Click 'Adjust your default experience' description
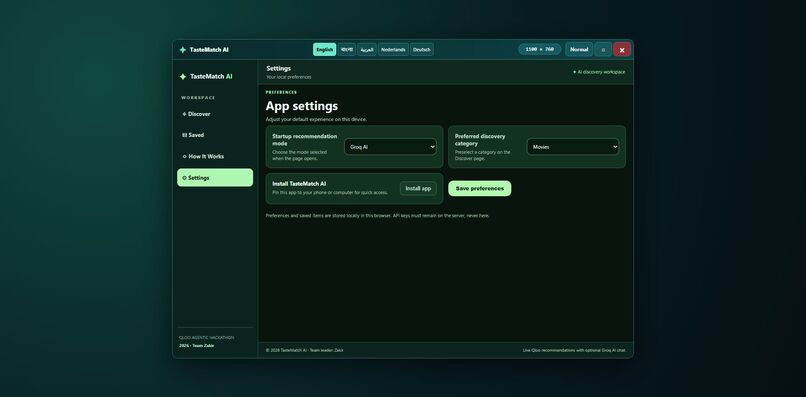This screenshot has height=397, width=806. [316, 119]
